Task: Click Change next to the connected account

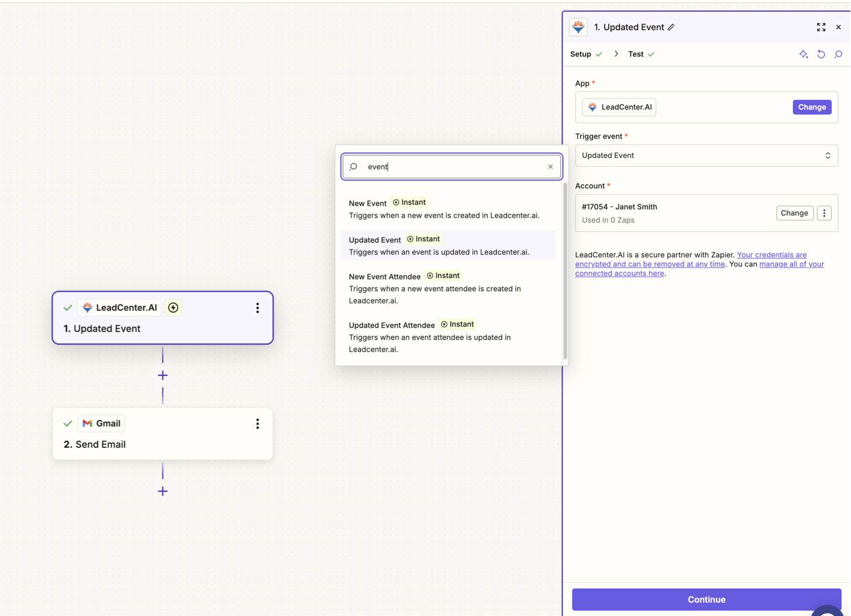Action: [x=794, y=213]
